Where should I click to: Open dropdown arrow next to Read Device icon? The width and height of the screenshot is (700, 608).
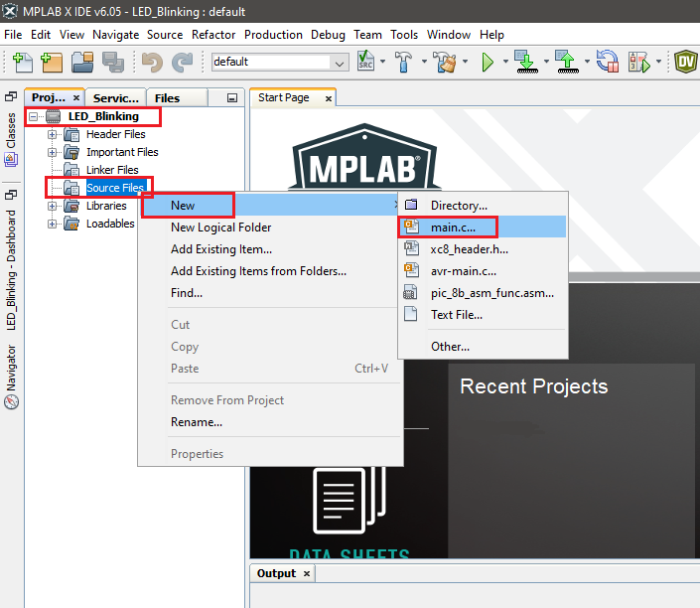587,62
